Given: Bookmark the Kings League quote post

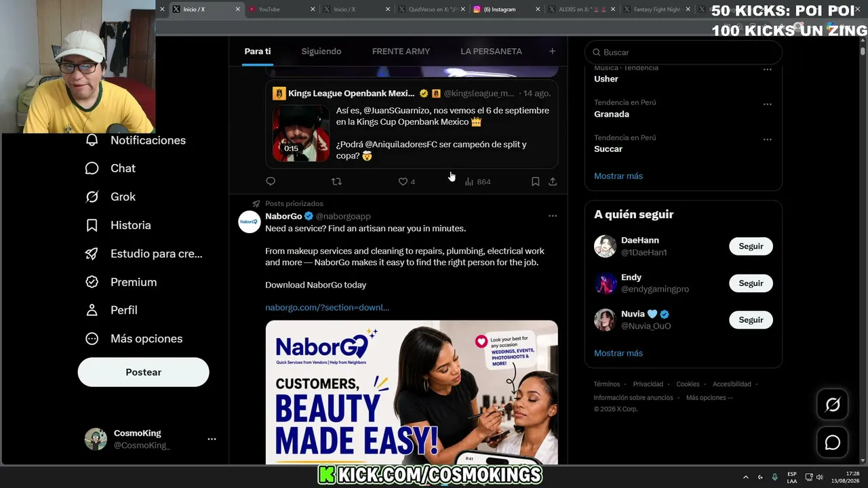Looking at the screenshot, I should [535, 182].
